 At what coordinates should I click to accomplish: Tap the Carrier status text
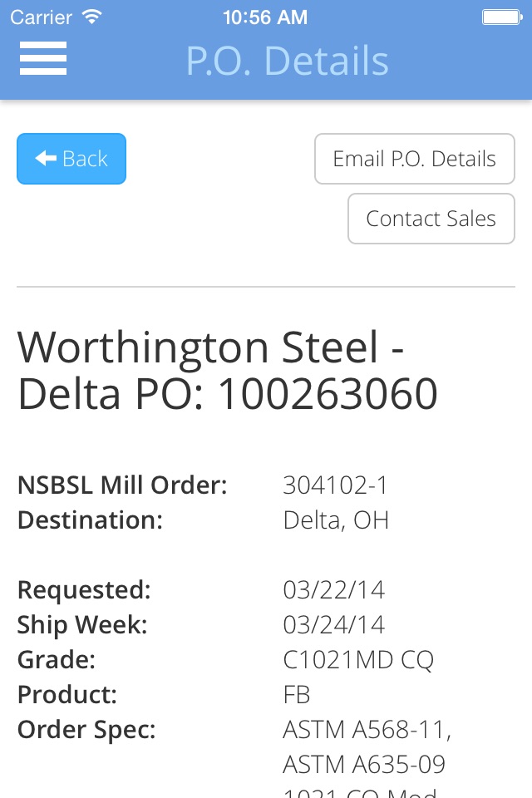point(42,17)
